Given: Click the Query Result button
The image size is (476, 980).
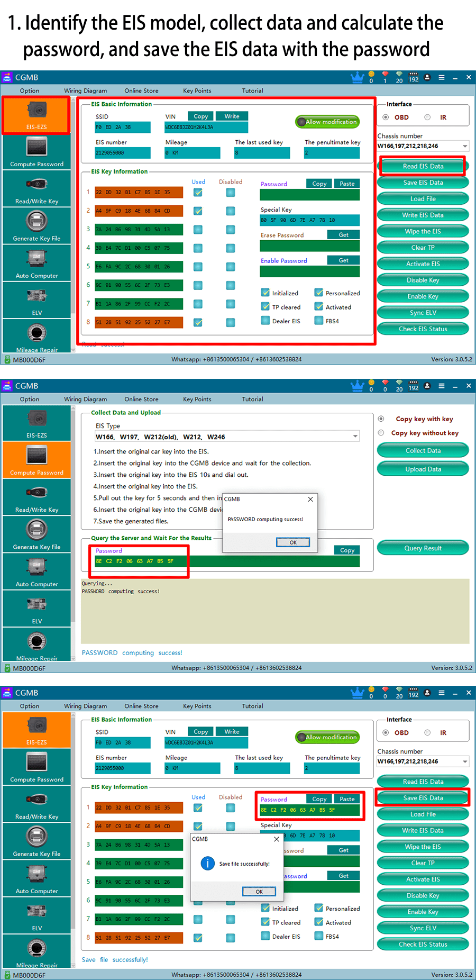Looking at the screenshot, I should click(423, 548).
